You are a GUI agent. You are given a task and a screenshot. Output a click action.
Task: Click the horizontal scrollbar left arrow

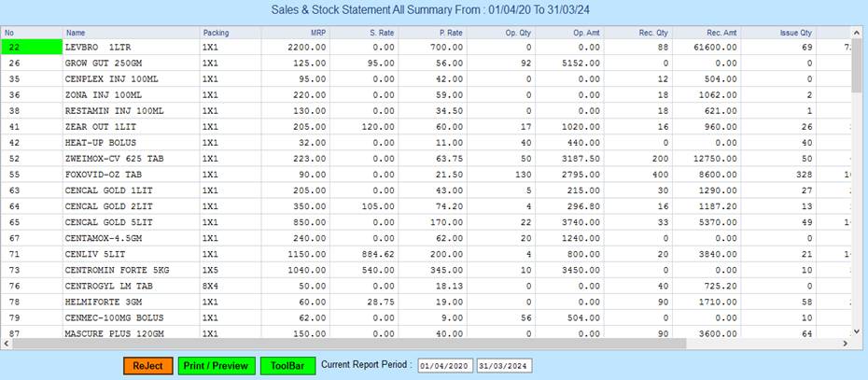pos(7,344)
